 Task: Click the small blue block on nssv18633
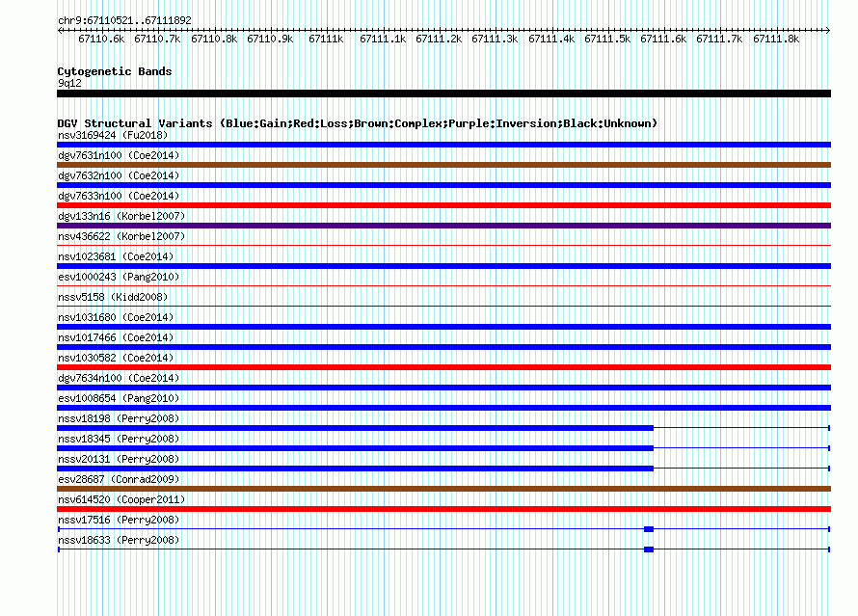click(x=649, y=549)
